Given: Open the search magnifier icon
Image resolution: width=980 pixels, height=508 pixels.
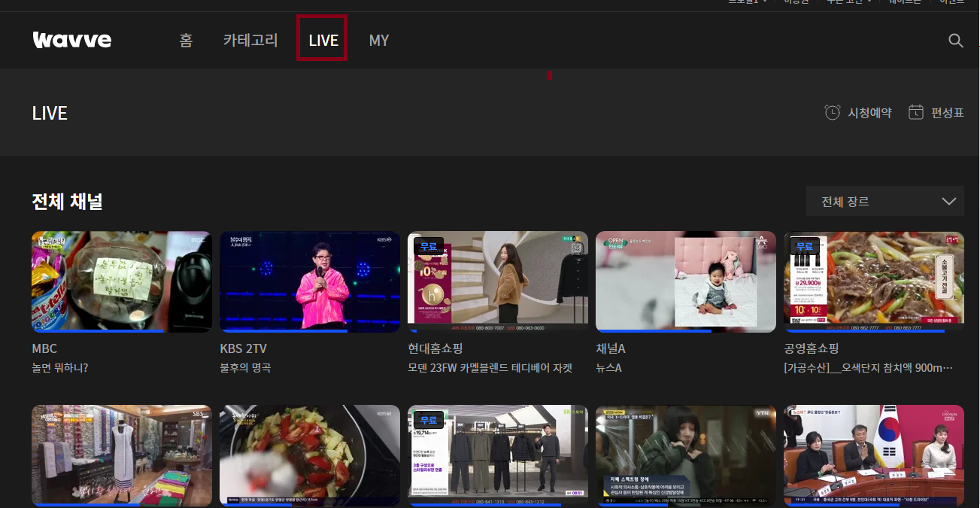Looking at the screenshot, I should pyautogui.click(x=956, y=41).
